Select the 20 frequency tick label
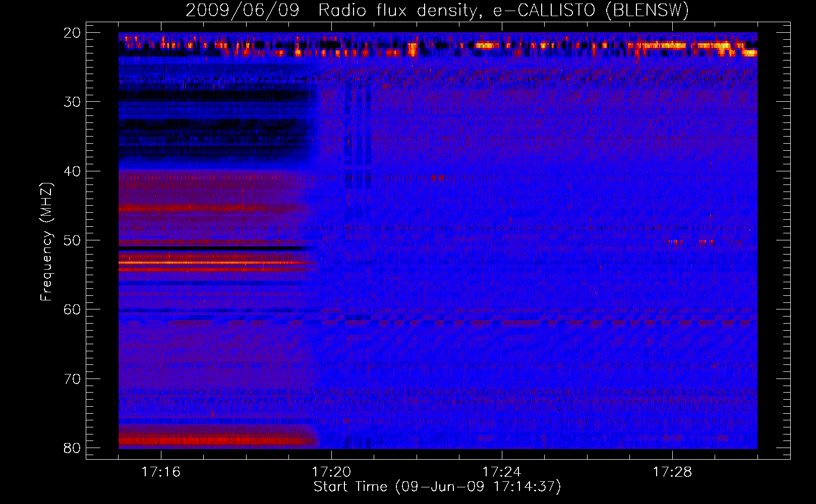The width and height of the screenshot is (816, 504). [x=73, y=33]
